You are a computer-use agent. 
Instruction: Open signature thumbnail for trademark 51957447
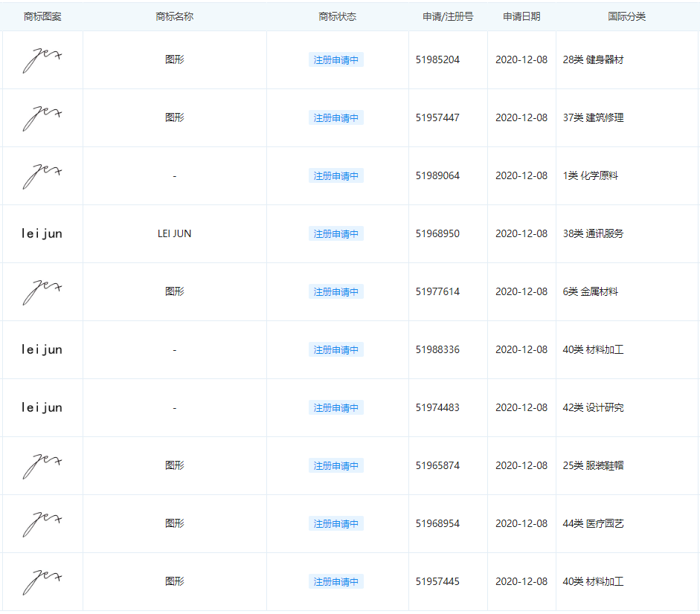pyautogui.click(x=42, y=117)
